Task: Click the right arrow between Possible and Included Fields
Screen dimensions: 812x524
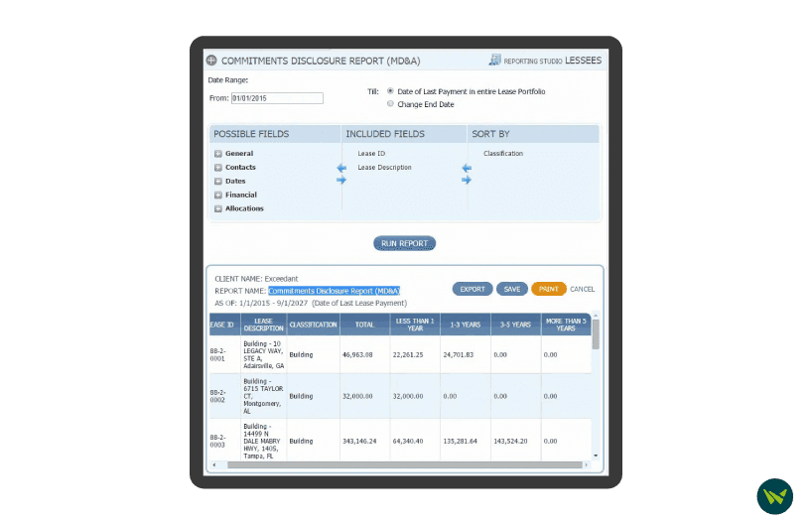Action: tap(341, 181)
